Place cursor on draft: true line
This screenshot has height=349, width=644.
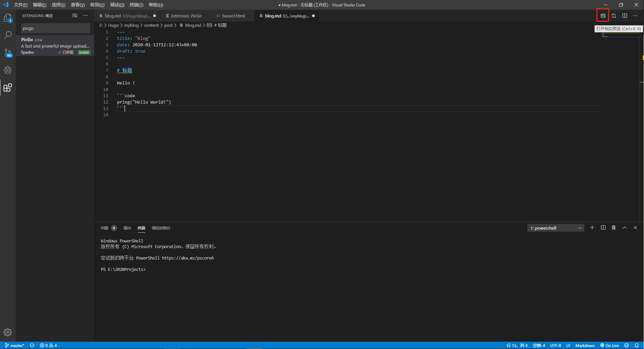pos(131,51)
